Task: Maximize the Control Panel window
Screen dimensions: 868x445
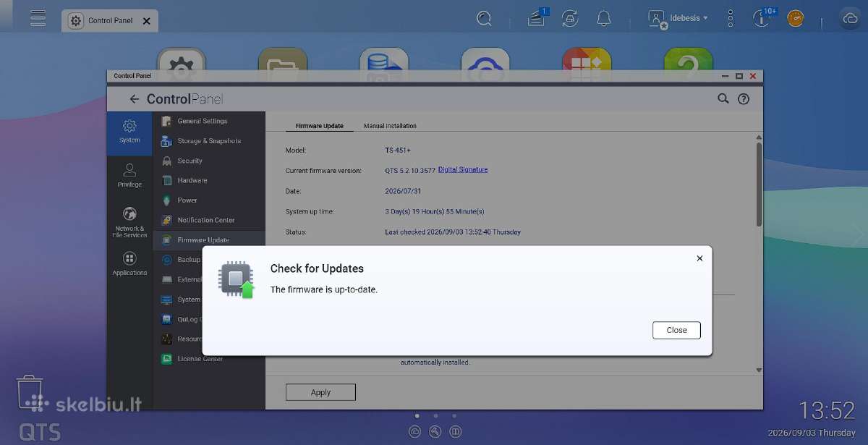Action: 739,75
